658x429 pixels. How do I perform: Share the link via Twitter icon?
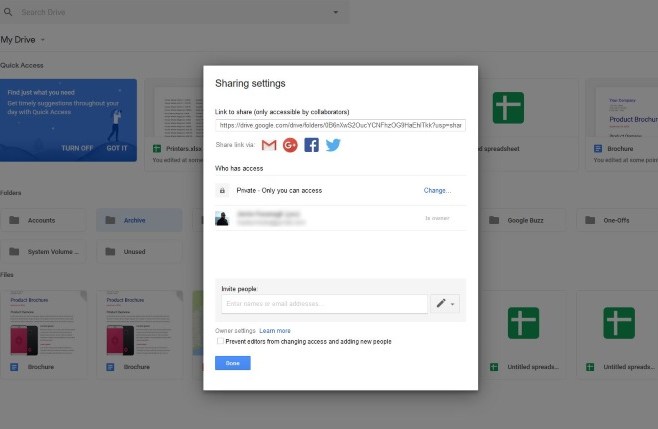(333, 145)
